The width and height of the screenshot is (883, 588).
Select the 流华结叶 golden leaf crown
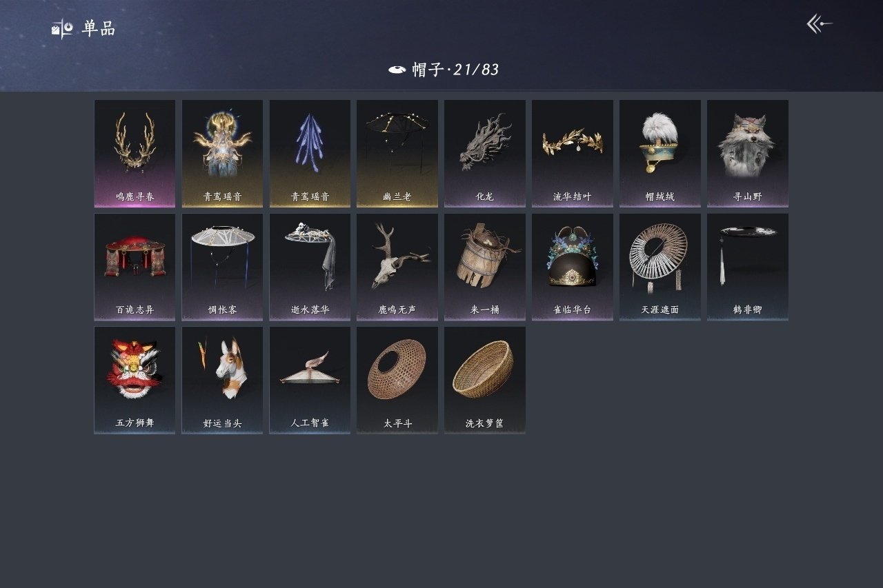point(573,154)
